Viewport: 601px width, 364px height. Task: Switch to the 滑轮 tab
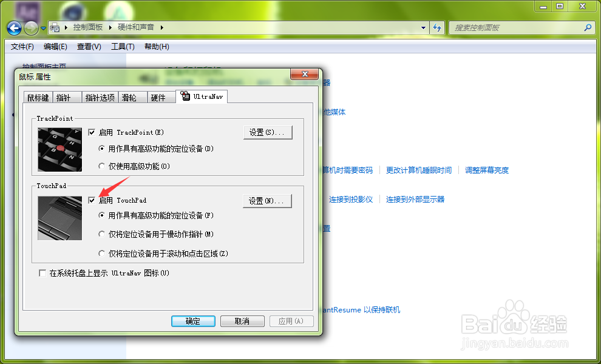132,98
